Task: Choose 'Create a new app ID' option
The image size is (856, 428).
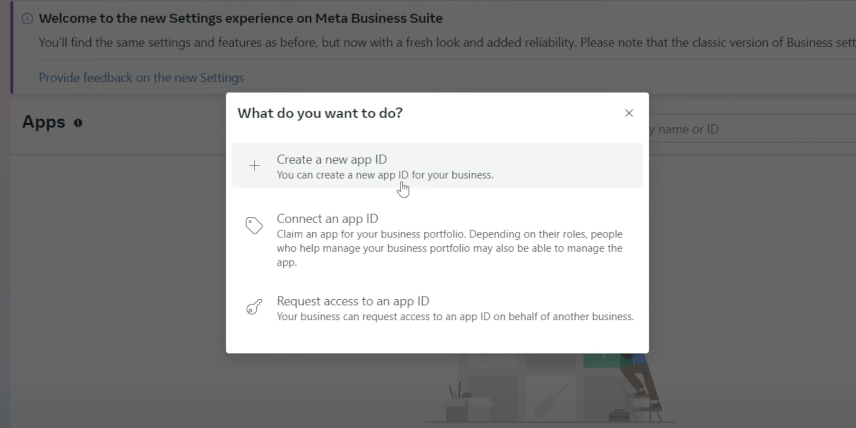Action: pyautogui.click(x=437, y=165)
